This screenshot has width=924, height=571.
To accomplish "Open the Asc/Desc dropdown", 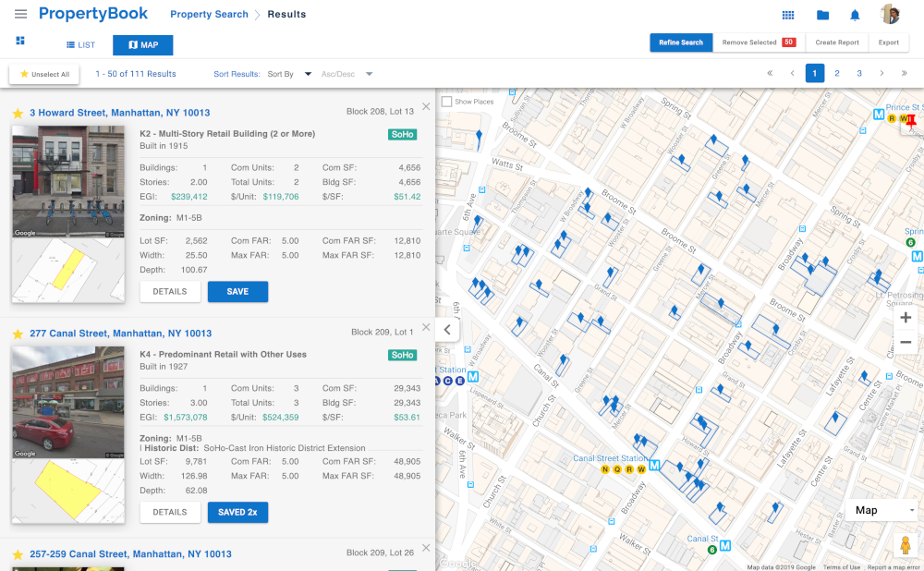I will [346, 74].
